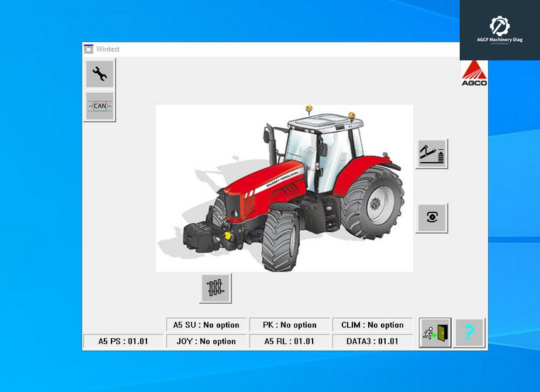The width and height of the screenshot is (540, 392).
Task: Click the Wintest title bar icon
Action: click(x=89, y=49)
